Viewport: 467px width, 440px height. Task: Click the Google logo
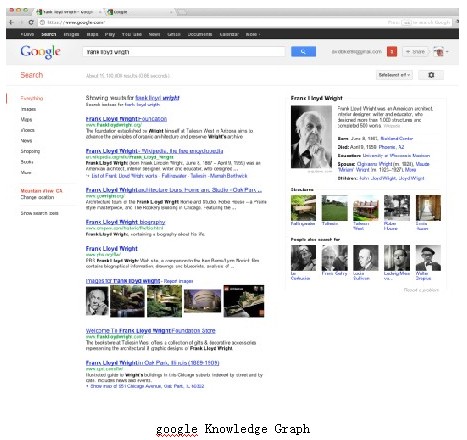point(40,52)
